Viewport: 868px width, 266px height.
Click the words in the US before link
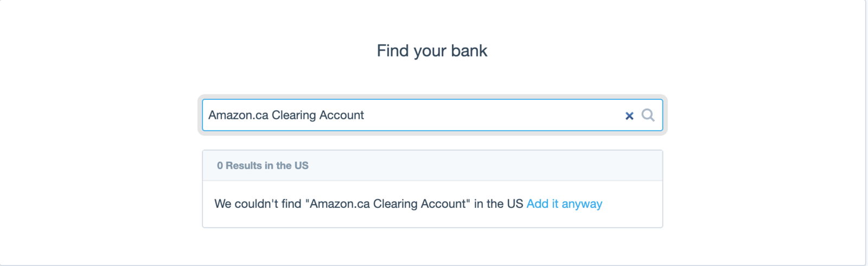[x=499, y=204]
